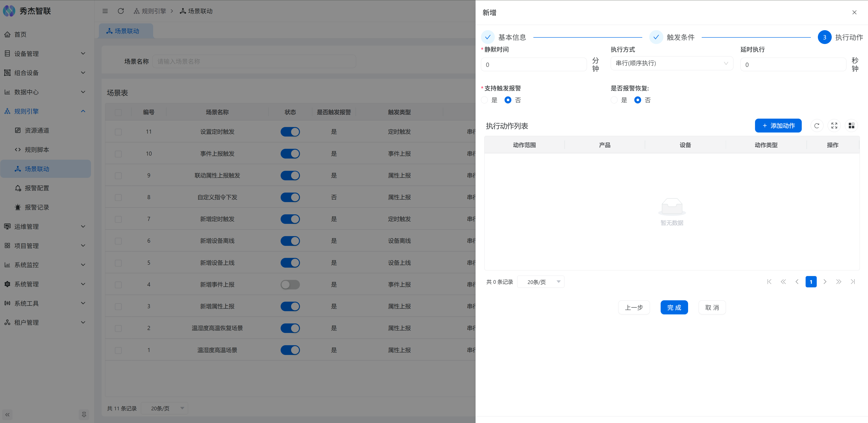868x423 pixels.
Task: Click the fullscreen expand icon in action list
Action: coord(834,126)
